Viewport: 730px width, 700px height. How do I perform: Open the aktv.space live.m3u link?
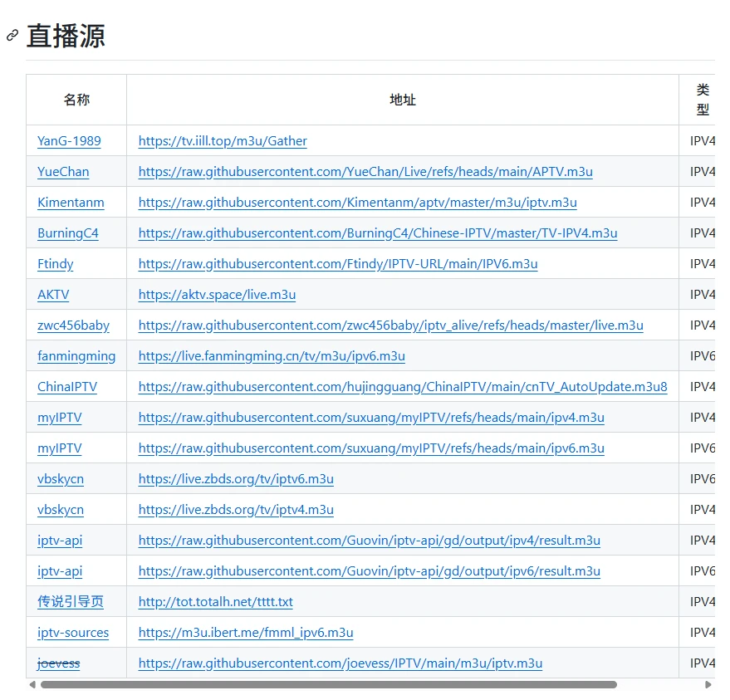click(x=217, y=295)
